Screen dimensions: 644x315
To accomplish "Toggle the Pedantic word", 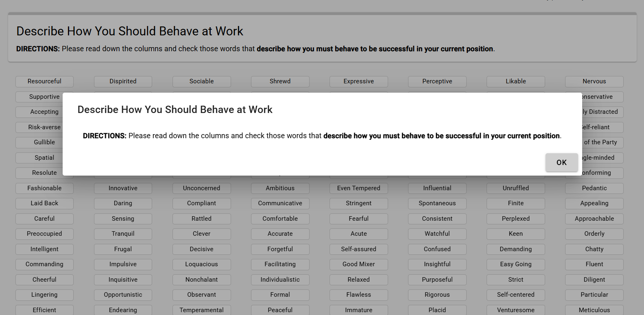I will [594, 188].
